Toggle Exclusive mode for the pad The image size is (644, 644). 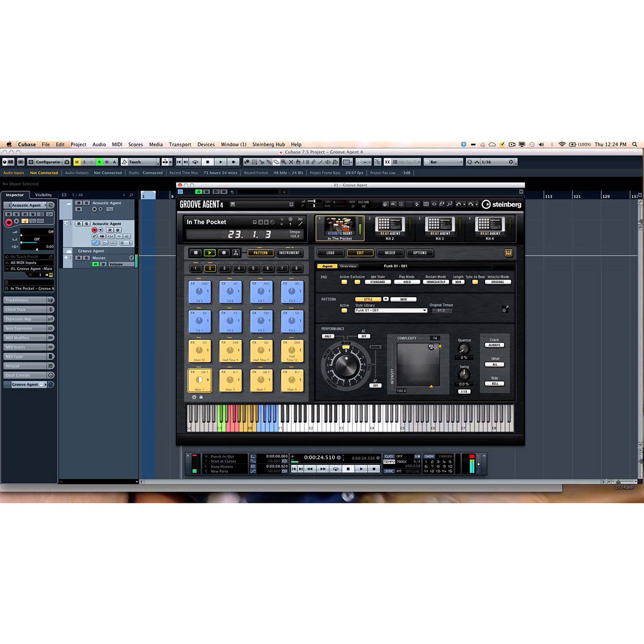[357, 282]
